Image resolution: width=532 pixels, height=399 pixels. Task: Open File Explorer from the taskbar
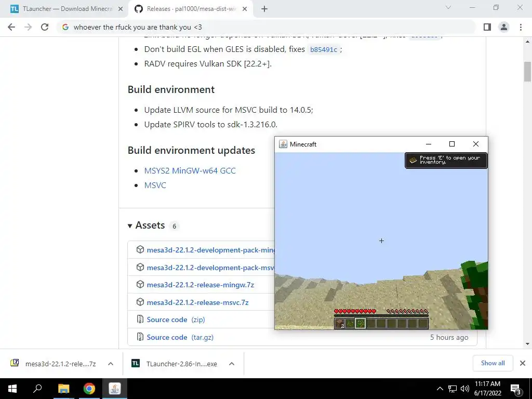[x=63, y=389]
